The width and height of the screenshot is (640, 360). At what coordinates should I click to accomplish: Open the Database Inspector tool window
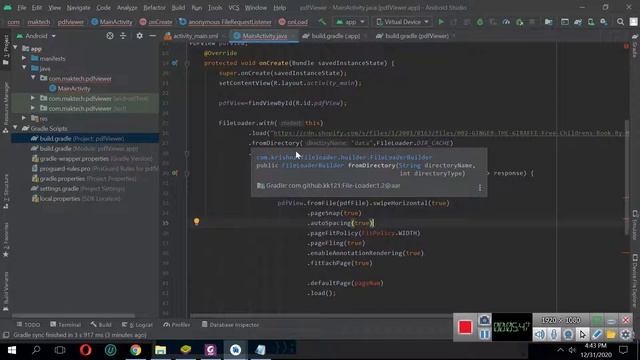click(x=231, y=325)
